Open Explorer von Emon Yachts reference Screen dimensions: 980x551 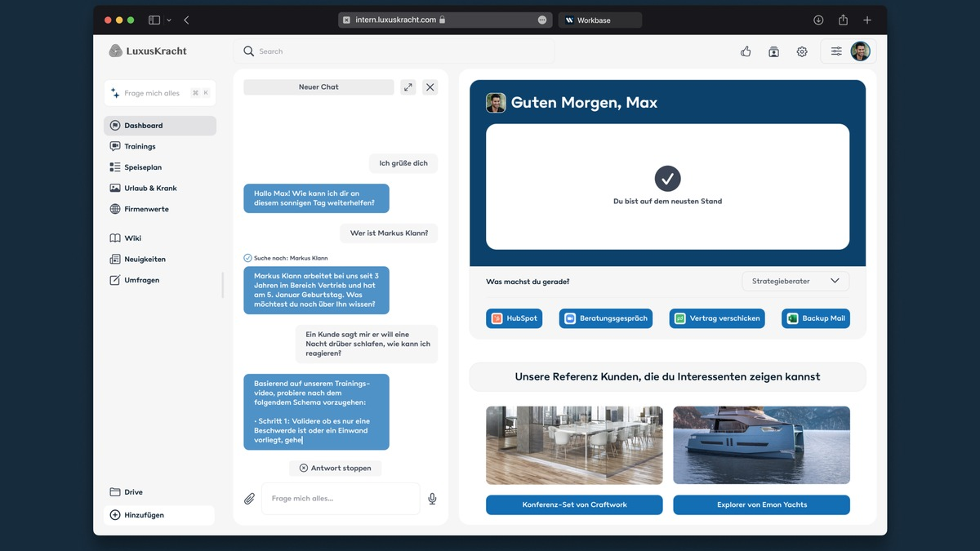[761, 504]
